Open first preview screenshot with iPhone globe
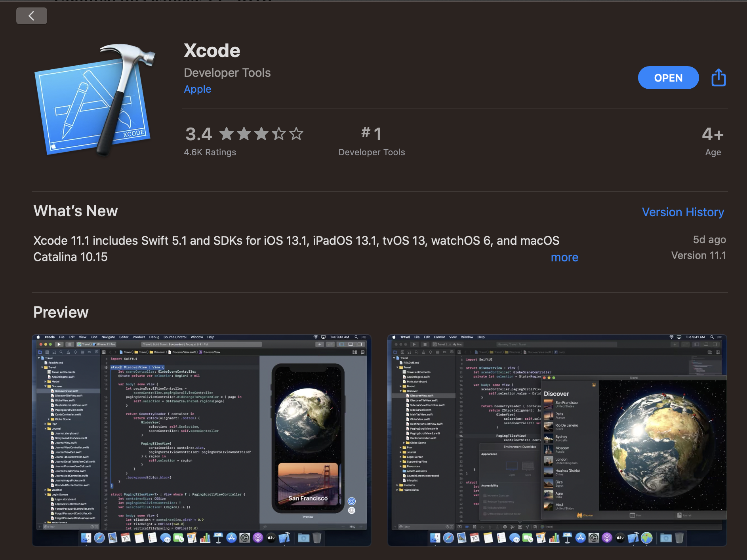Screen dimensions: 747x560 click(x=202, y=440)
